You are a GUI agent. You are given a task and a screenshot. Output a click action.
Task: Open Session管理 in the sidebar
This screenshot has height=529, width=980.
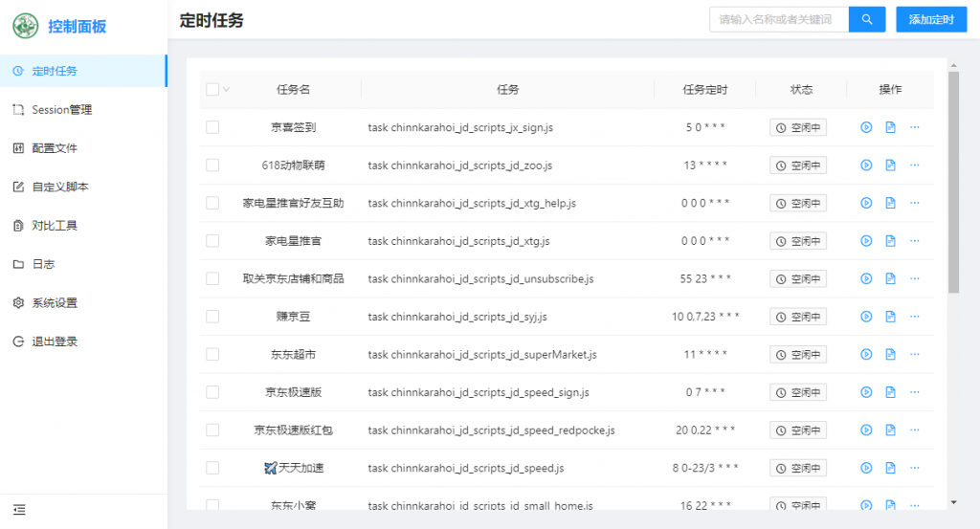(62, 110)
